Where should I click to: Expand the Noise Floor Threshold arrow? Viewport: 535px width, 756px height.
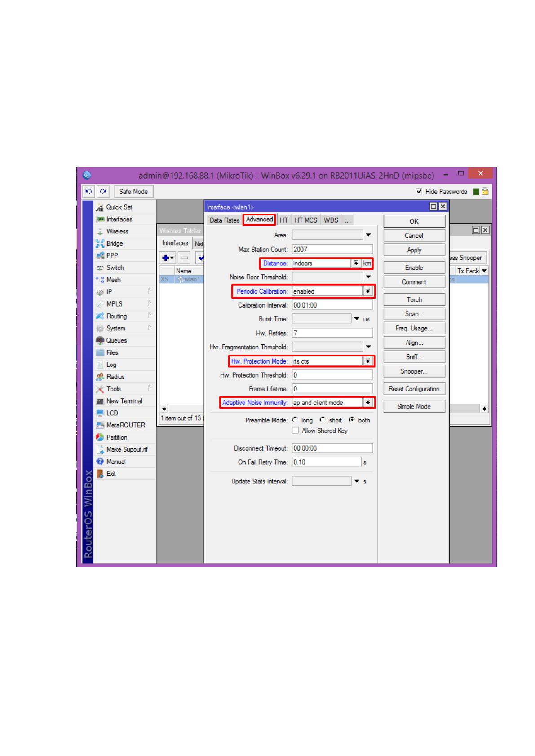pyautogui.click(x=368, y=277)
